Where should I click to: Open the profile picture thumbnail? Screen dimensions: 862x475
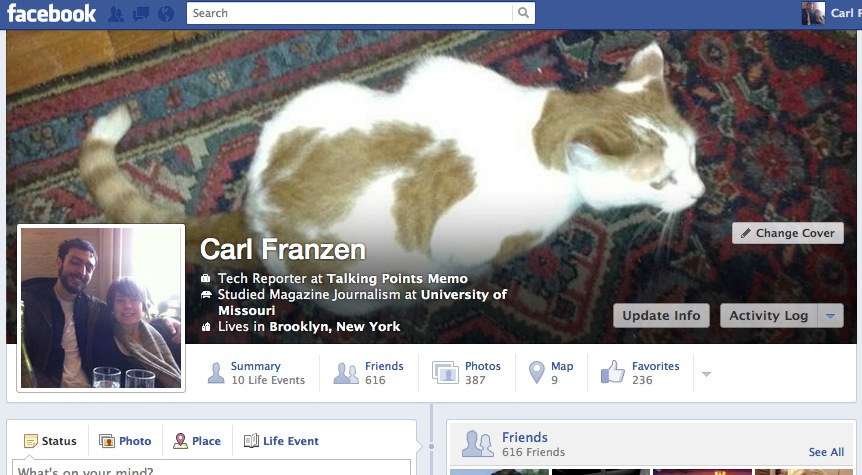pos(101,308)
